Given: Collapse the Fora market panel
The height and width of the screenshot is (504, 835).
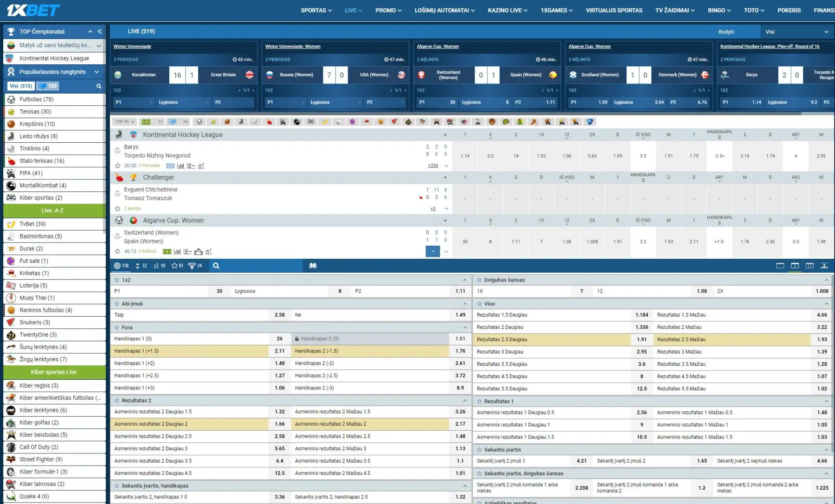Looking at the screenshot, I should (x=464, y=327).
